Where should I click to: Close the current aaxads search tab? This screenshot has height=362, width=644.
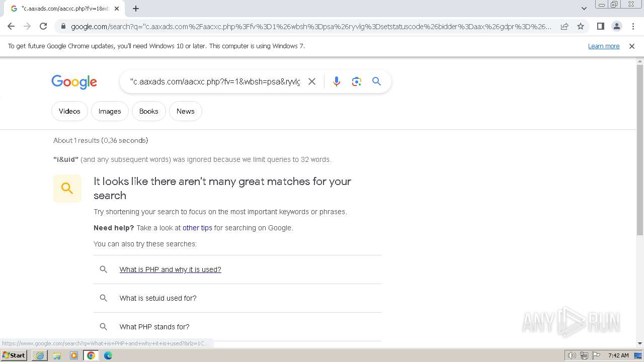pos(117,9)
